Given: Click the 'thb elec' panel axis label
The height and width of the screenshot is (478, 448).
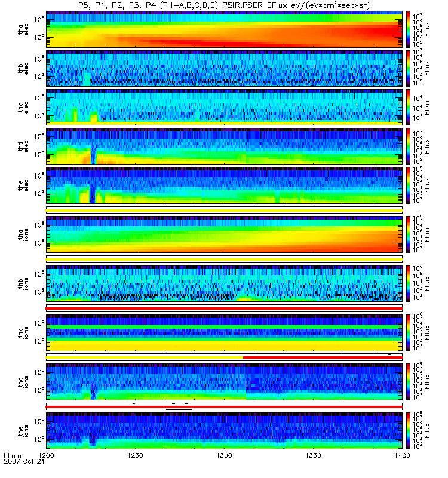Looking at the screenshot, I should [x=23, y=68].
